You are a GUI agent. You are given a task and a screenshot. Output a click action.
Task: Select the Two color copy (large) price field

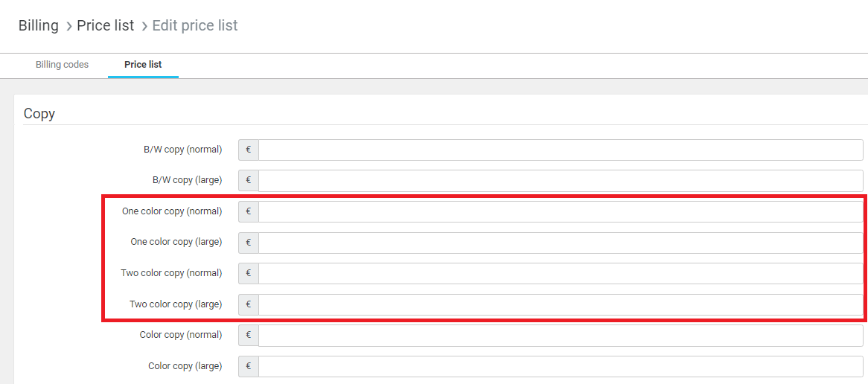561,304
